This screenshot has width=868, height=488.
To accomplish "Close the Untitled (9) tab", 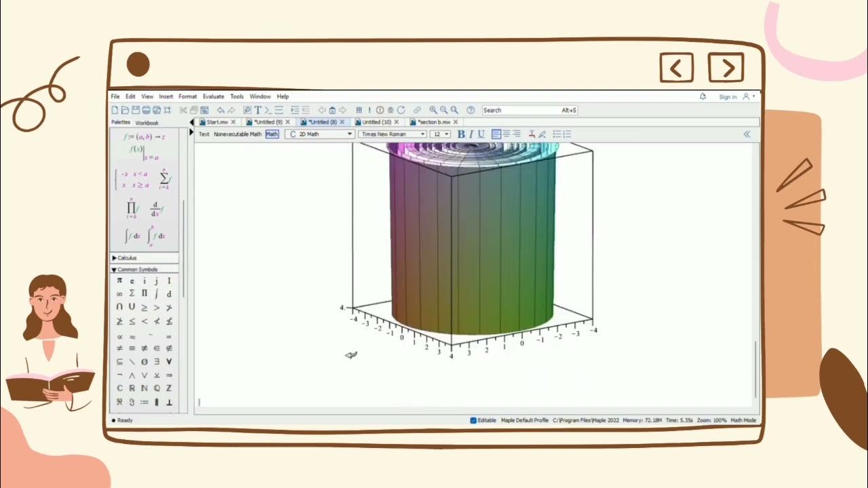I will click(288, 122).
